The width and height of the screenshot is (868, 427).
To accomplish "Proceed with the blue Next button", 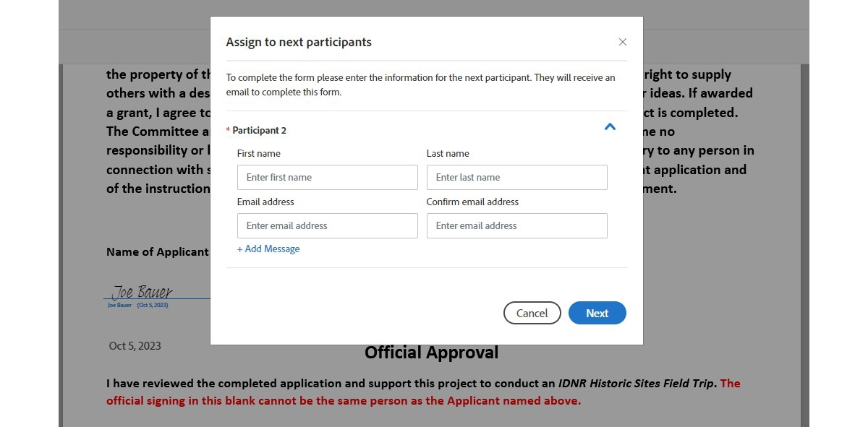I will click(597, 313).
